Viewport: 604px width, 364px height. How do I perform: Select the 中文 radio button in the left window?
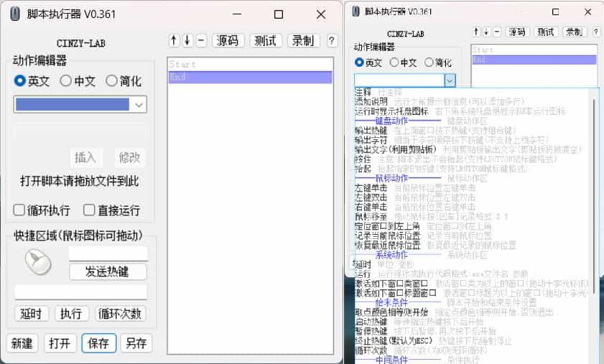66,81
